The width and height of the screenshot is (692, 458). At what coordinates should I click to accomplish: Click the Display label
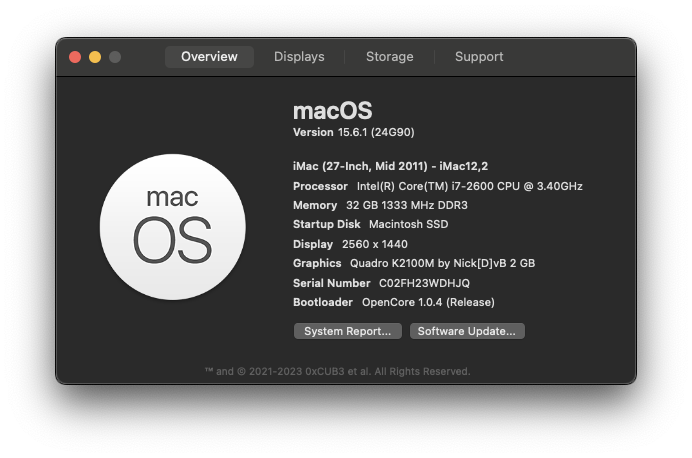(x=313, y=244)
